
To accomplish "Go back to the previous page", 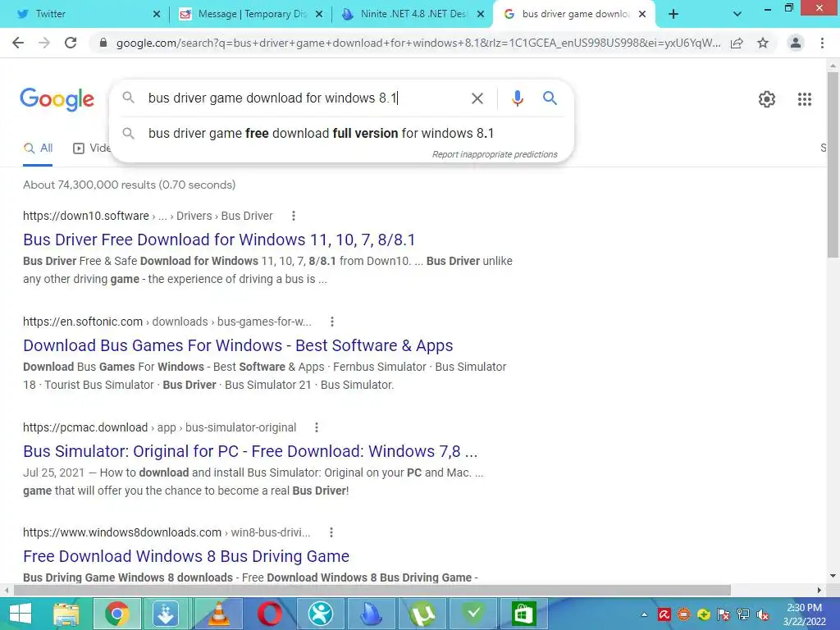I will pos(18,43).
